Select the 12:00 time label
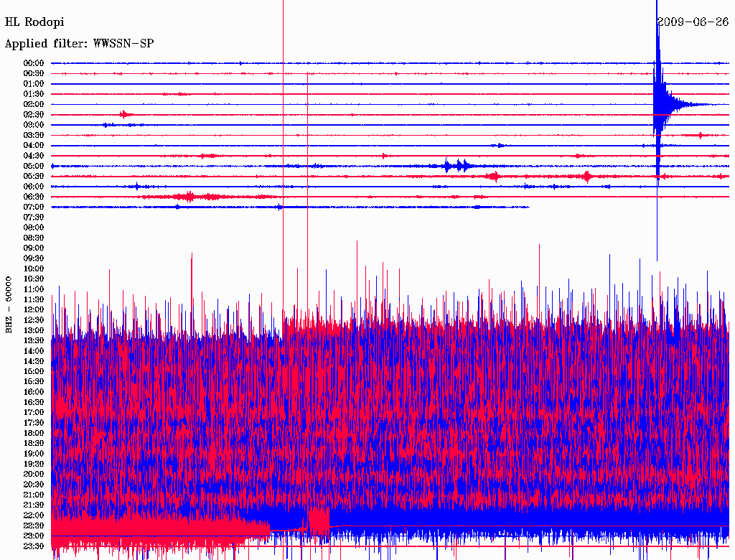The height and width of the screenshot is (560, 735). (x=34, y=309)
